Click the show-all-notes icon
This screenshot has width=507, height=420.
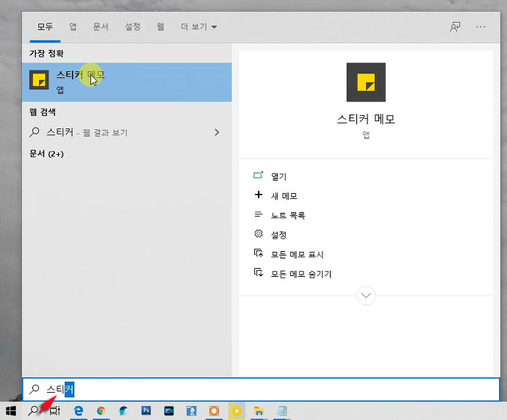click(259, 253)
